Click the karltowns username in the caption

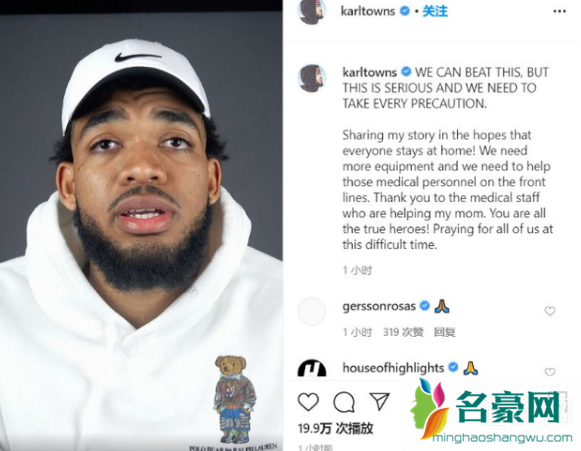point(369,72)
